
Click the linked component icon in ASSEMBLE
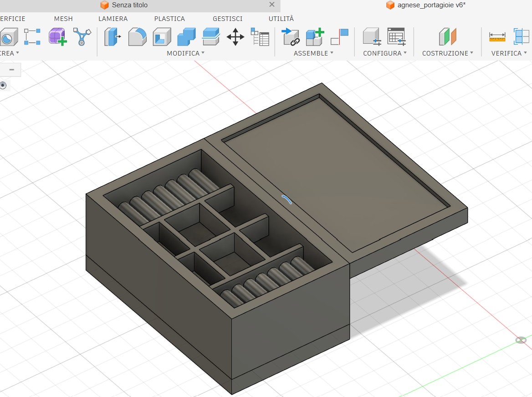tap(290, 36)
